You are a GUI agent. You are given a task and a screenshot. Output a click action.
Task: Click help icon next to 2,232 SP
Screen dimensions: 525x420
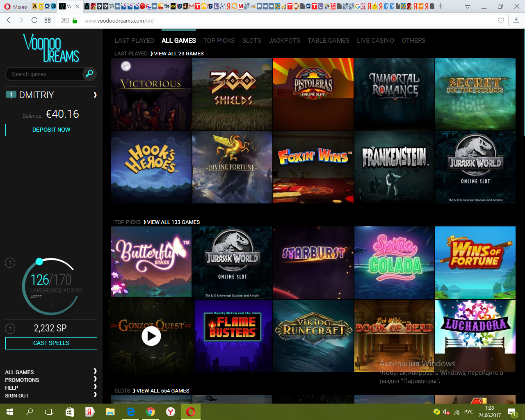coord(10,329)
